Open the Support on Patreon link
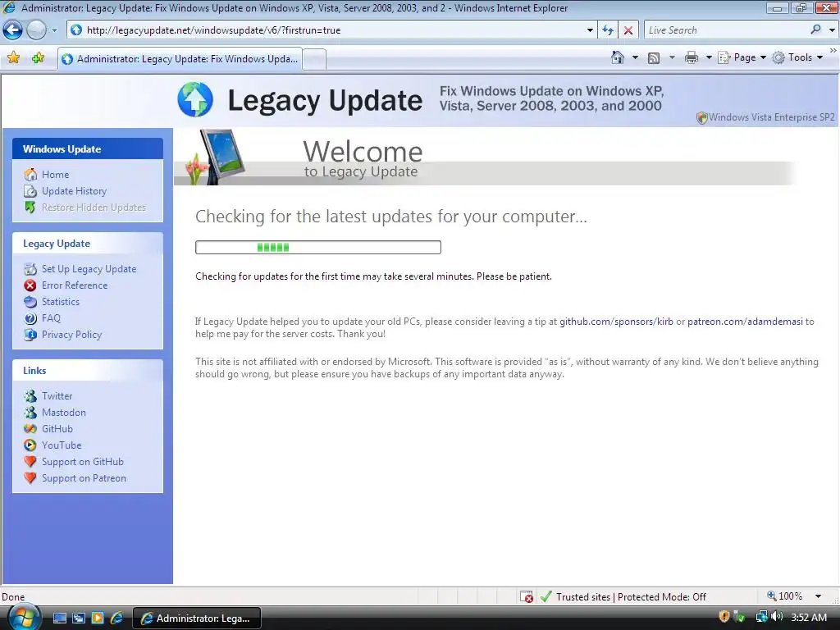 84,478
